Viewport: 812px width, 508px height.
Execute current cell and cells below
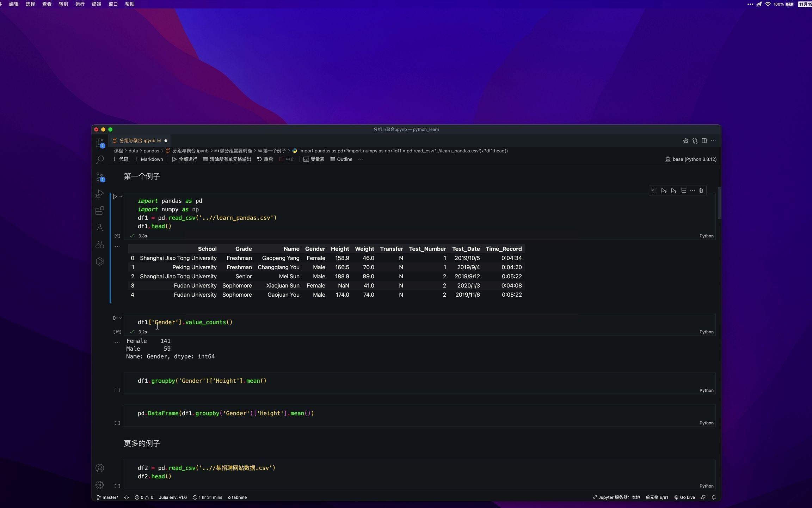tap(673, 190)
